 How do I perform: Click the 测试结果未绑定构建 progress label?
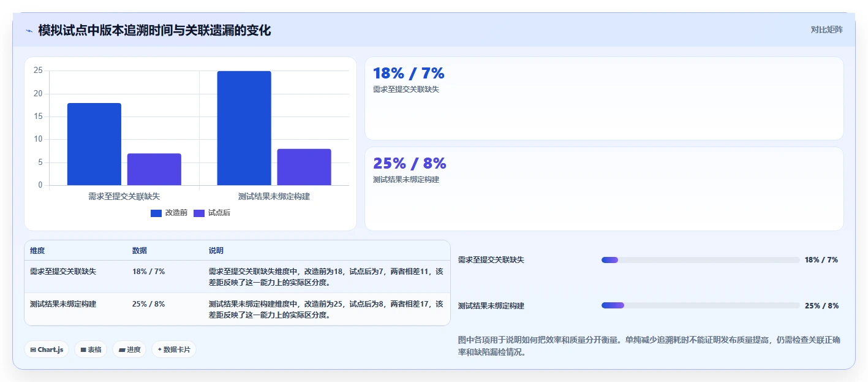(491, 305)
